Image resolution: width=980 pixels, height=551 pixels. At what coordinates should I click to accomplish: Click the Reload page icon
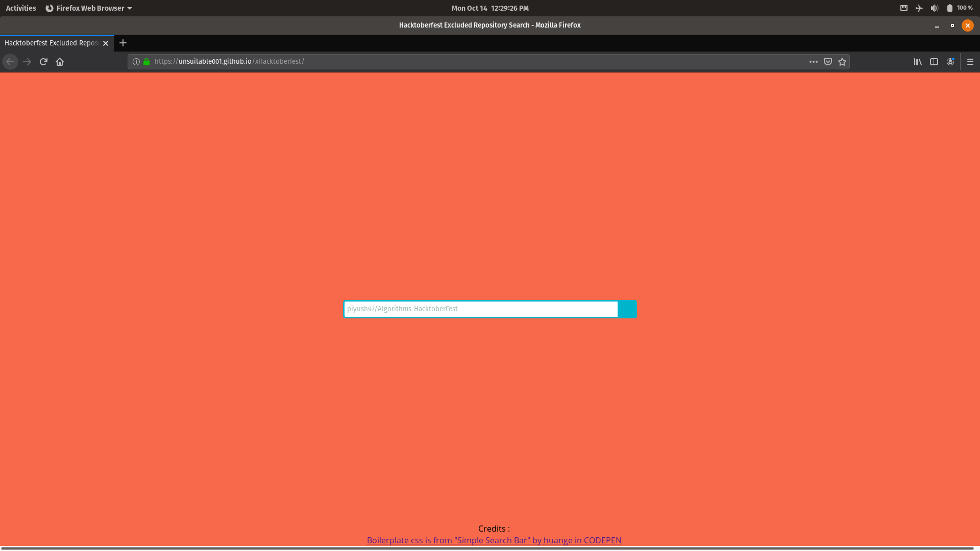[43, 62]
